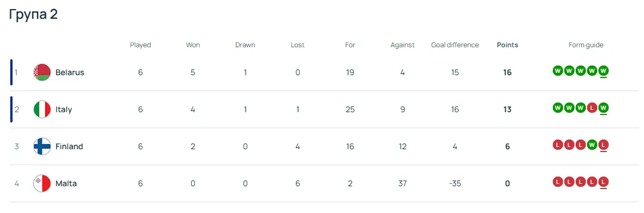
Task: Click Finland's first L form badge
Action: pyautogui.click(x=557, y=145)
